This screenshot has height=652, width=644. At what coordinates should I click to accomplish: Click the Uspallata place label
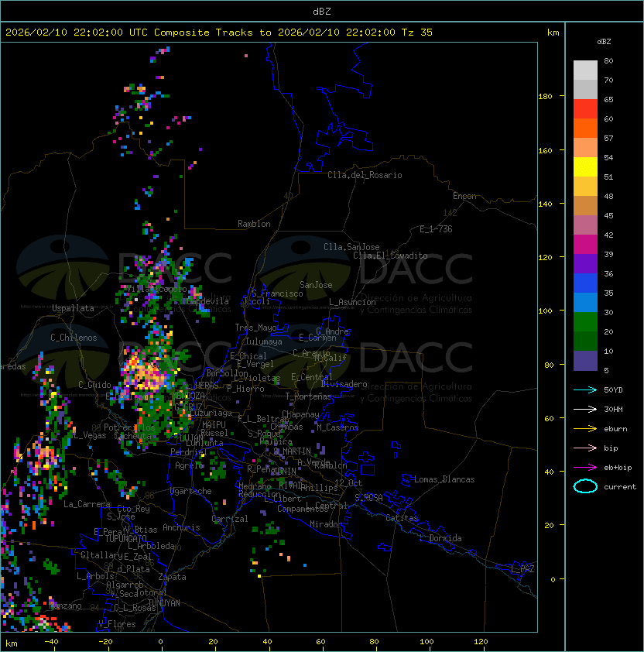[73, 308]
